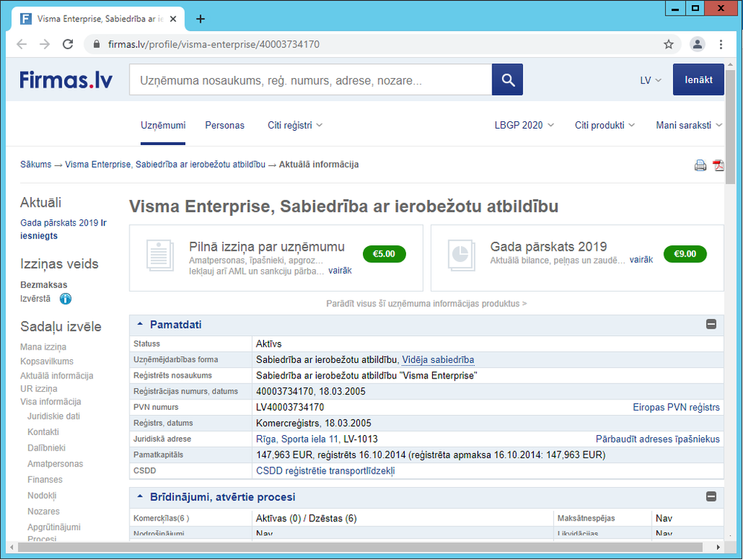Go forward in browser history
The height and width of the screenshot is (560, 743).
pyautogui.click(x=45, y=45)
